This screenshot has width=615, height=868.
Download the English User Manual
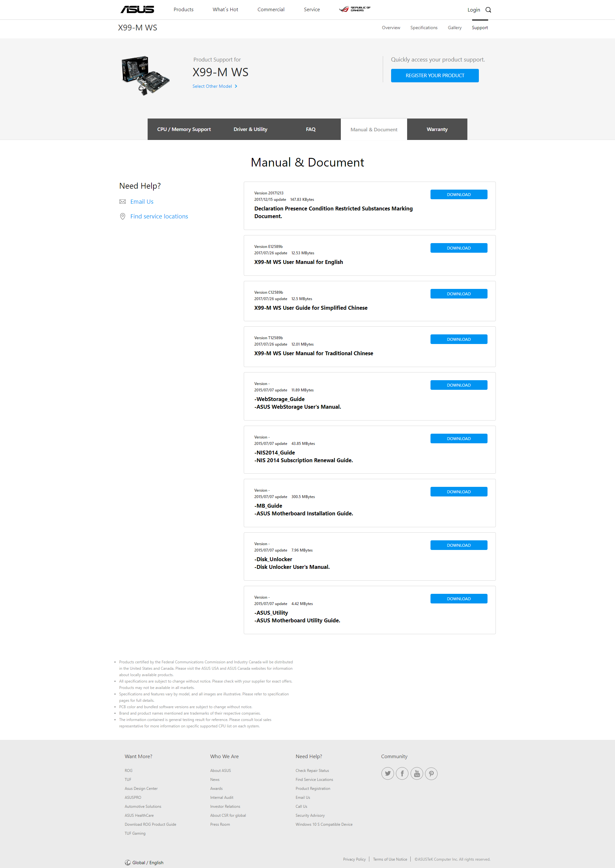pyautogui.click(x=459, y=248)
